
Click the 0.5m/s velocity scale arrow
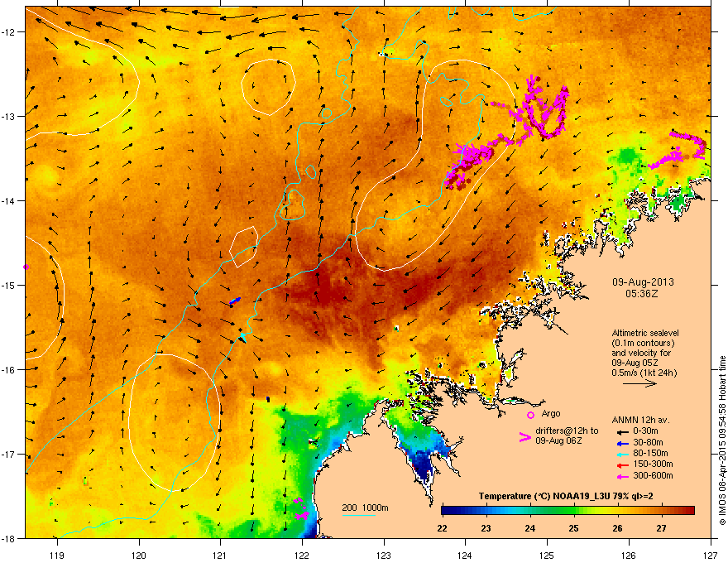pos(639,383)
